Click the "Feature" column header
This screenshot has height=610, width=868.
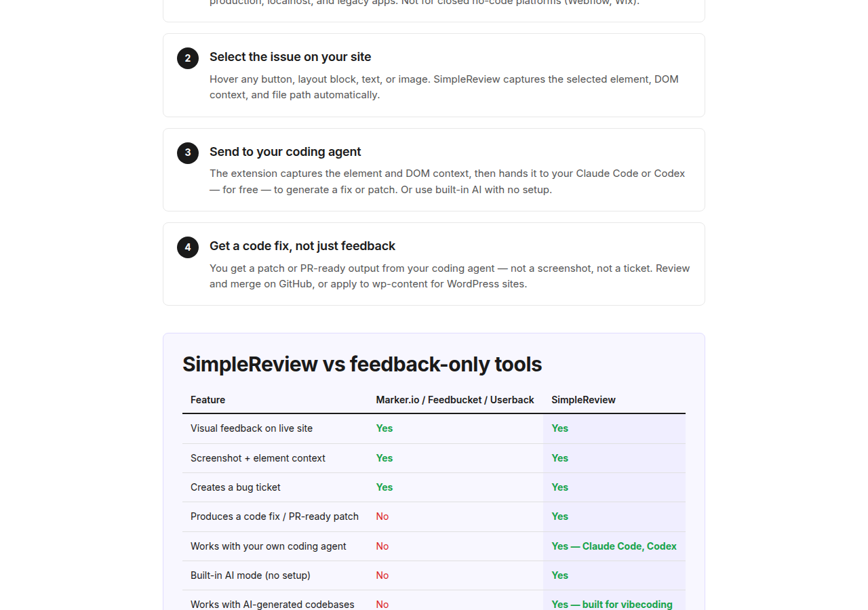coord(208,400)
